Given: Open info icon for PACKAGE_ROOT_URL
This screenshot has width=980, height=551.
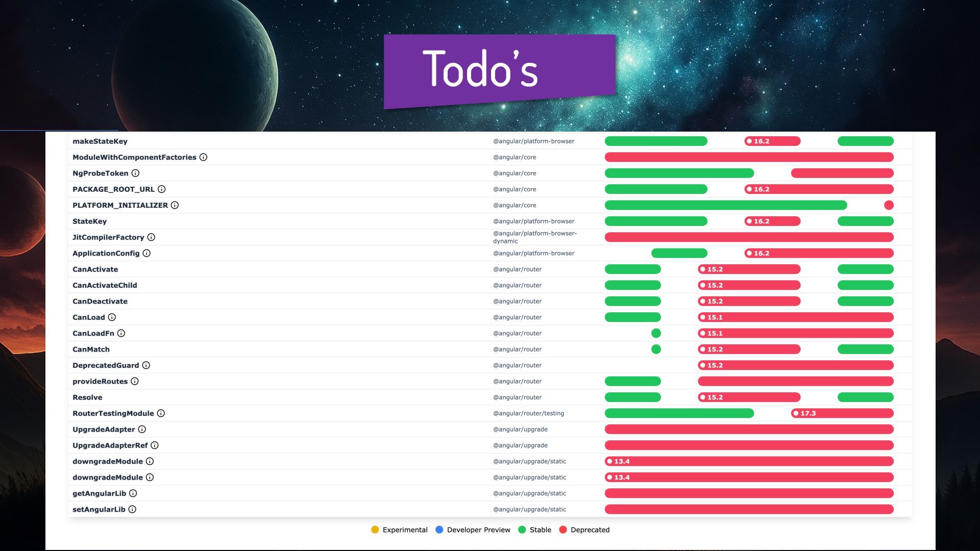Looking at the screenshot, I should 161,189.
